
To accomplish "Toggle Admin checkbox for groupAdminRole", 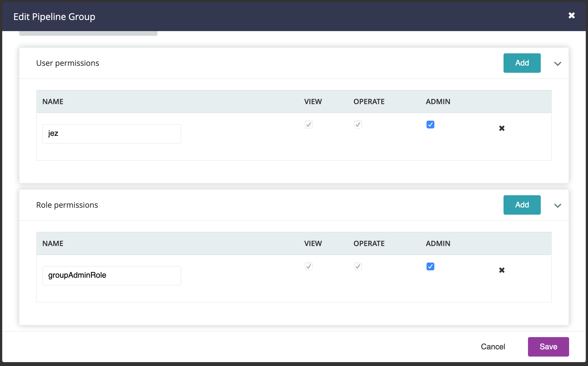I will [x=430, y=267].
